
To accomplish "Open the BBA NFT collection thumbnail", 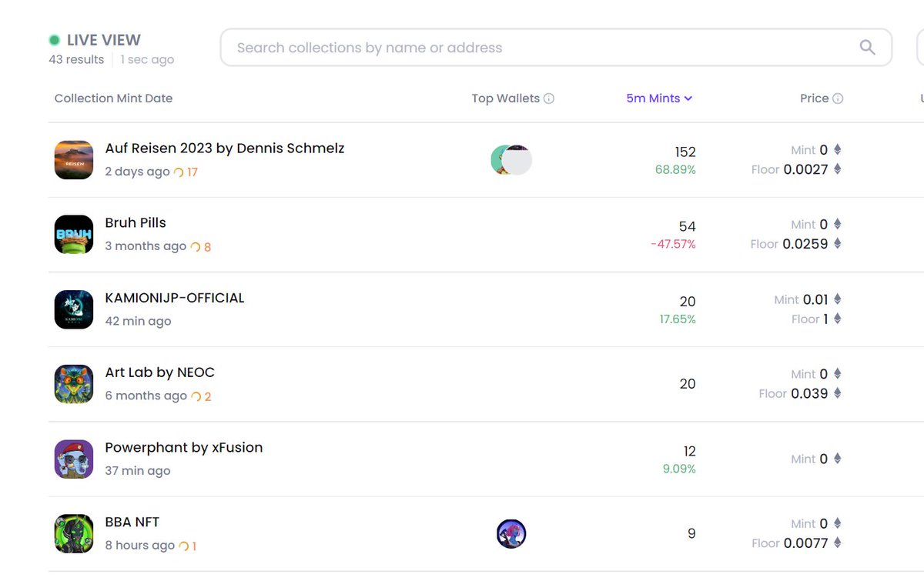I will tap(74, 533).
